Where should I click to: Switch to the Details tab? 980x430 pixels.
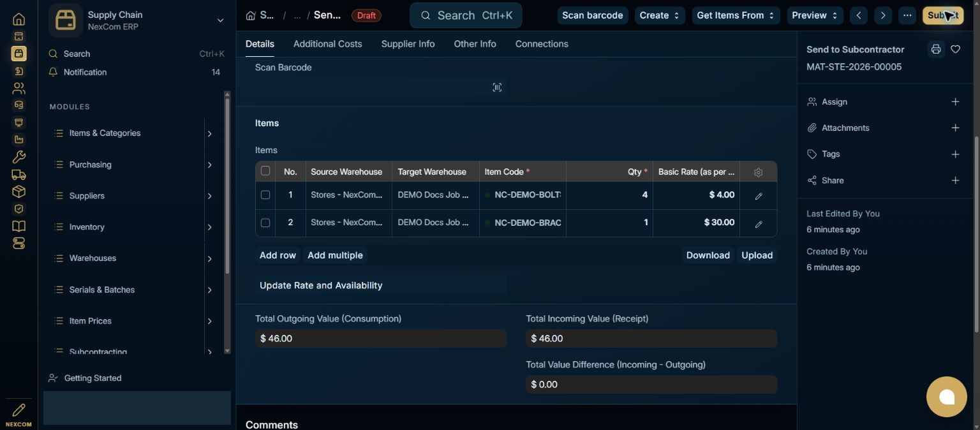260,44
